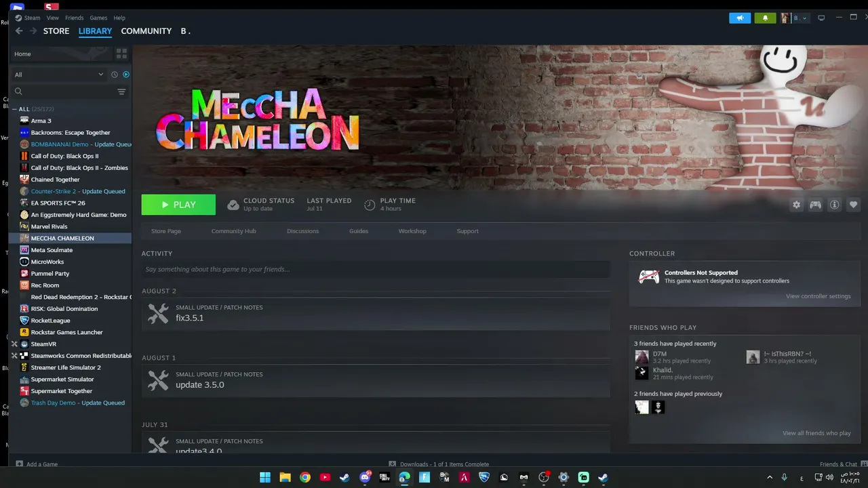Viewport: 868px width, 488px height.
Task: Open the green notifications bell
Action: (765, 18)
